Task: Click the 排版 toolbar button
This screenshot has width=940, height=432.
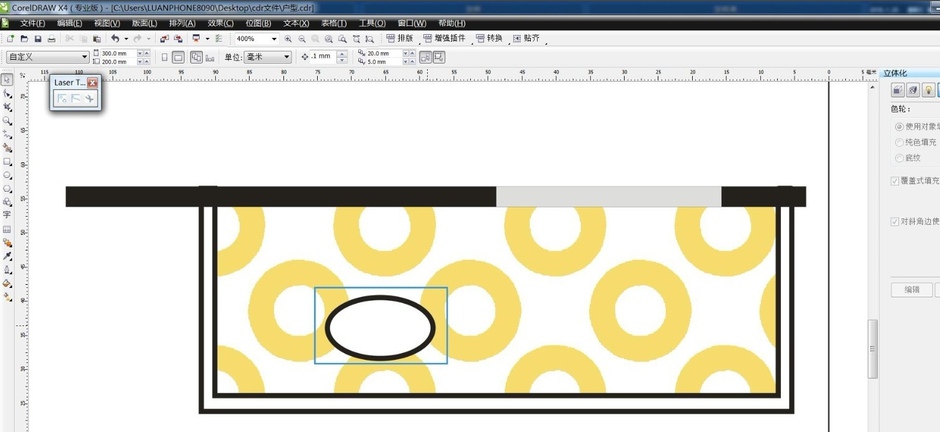Action: pos(400,39)
